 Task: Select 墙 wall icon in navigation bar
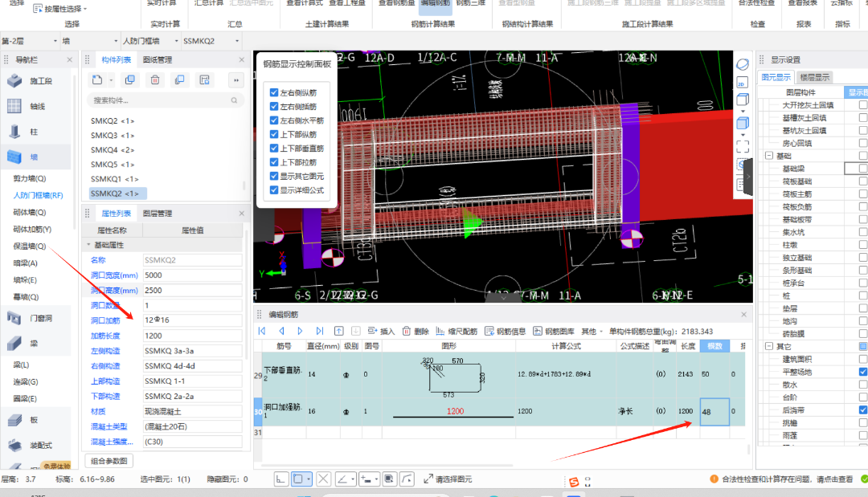tap(14, 157)
